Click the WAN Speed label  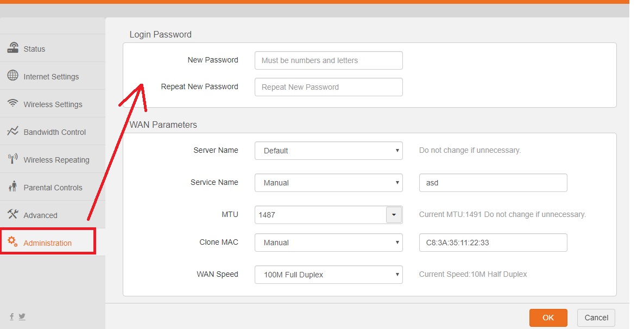click(218, 274)
